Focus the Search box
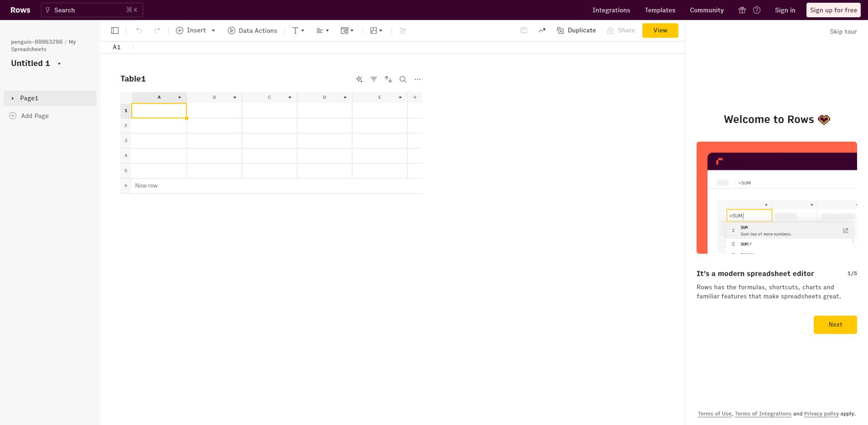The height and width of the screenshot is (425, 868). pos(92,10)
